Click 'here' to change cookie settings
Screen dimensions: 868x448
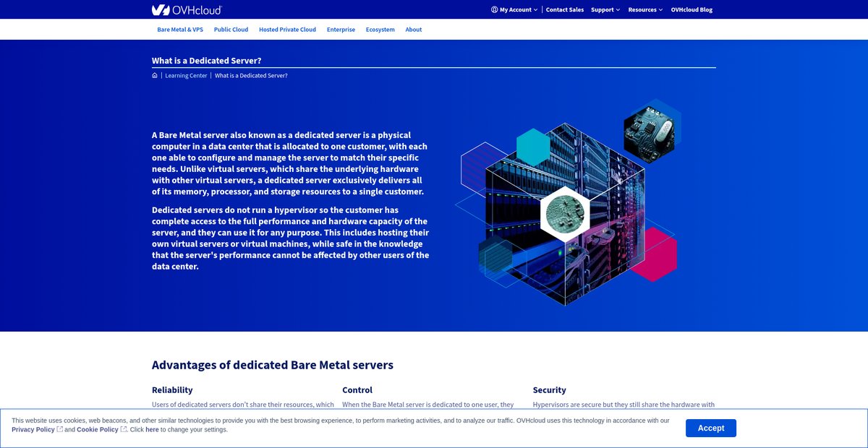click(152, 429)
